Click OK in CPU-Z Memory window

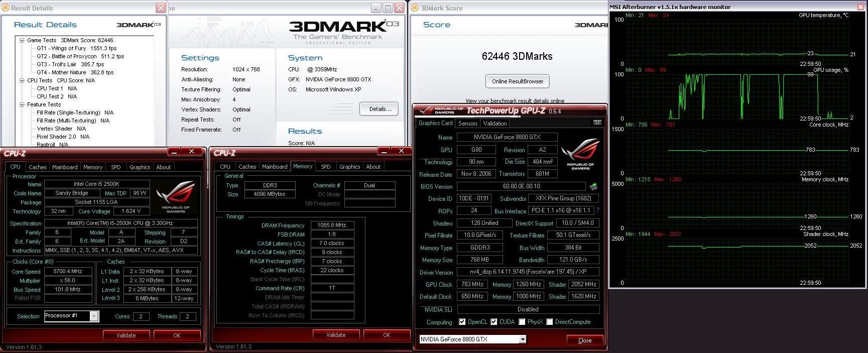(387, 334)
